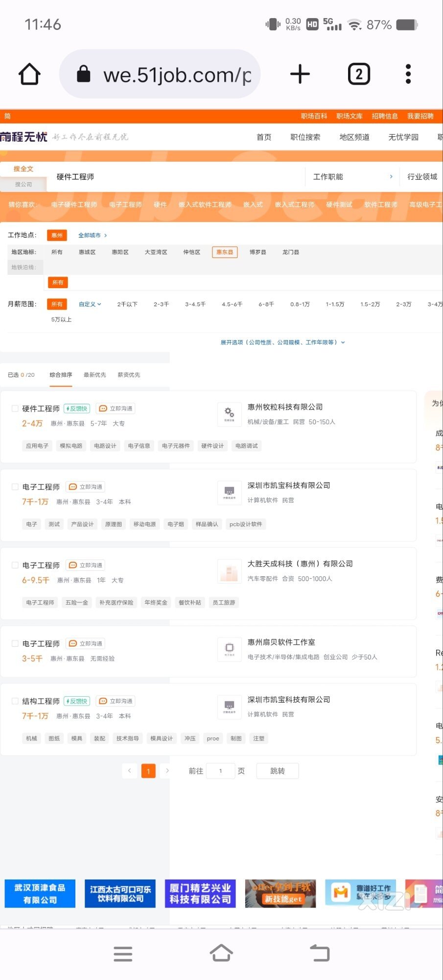
Task: Click 大胜天成科技 company logo thumbnail
Action: (230, 571)
